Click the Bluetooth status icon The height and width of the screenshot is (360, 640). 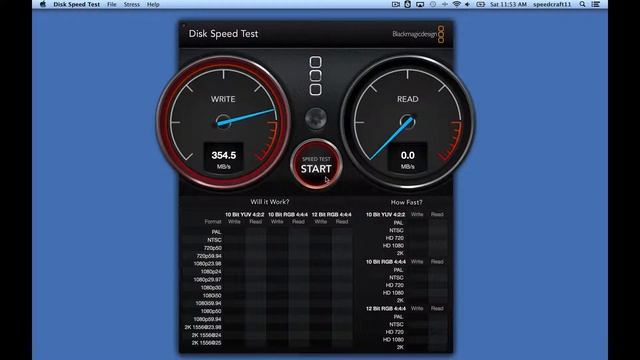click(444, 4)
